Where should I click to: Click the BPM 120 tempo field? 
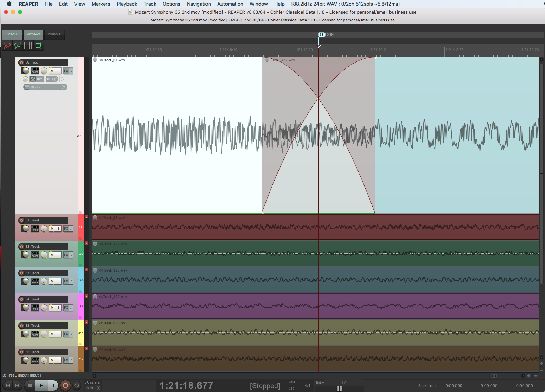pyautogui.click(x=291, y=385)
